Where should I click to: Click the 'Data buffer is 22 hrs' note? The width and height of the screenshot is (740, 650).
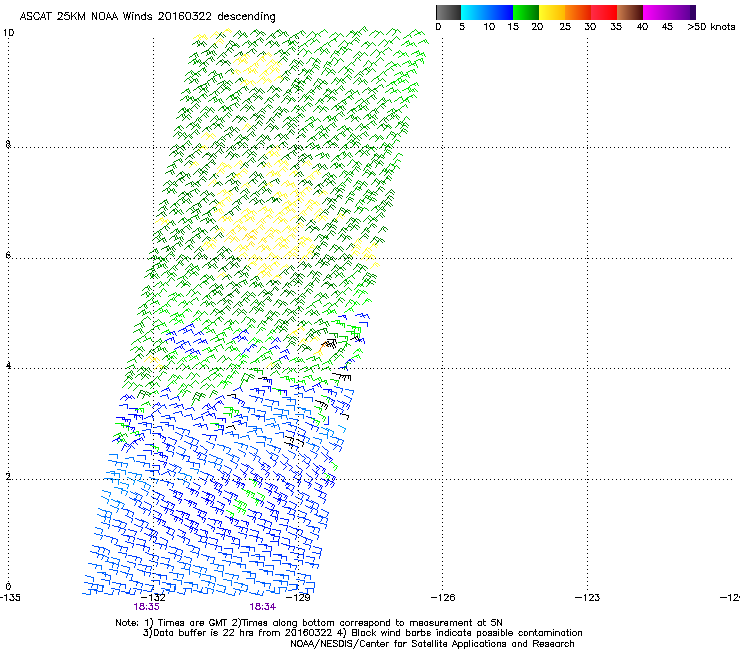click(362, 633)
